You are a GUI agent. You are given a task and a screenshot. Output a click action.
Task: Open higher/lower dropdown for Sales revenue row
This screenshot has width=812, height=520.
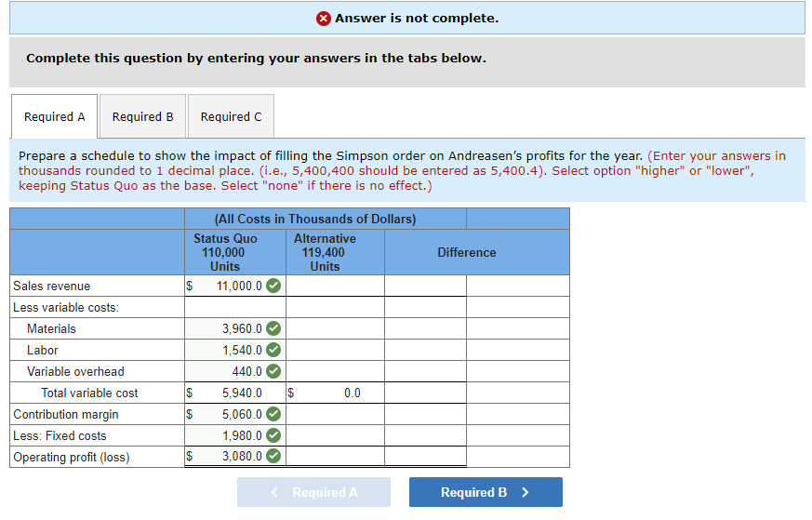click(518, 286)
